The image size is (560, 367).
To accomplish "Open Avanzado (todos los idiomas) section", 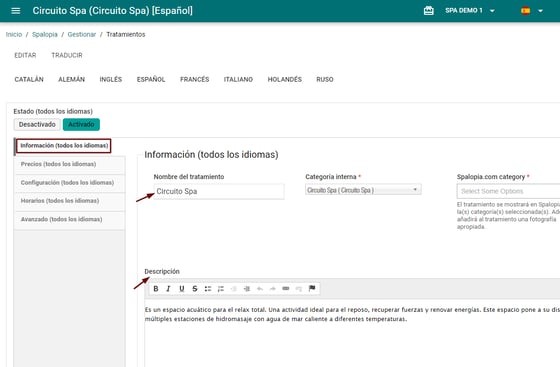I will tap(70, 220).
